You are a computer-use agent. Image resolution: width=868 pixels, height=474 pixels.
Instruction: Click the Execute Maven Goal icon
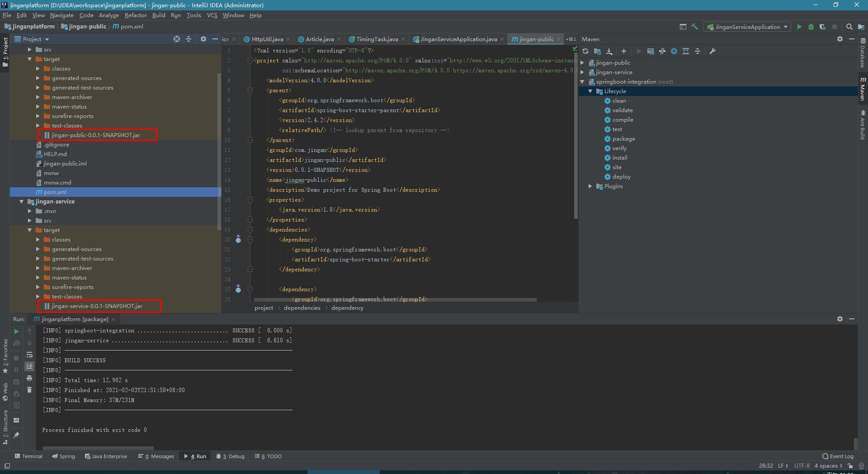[651, 51]
